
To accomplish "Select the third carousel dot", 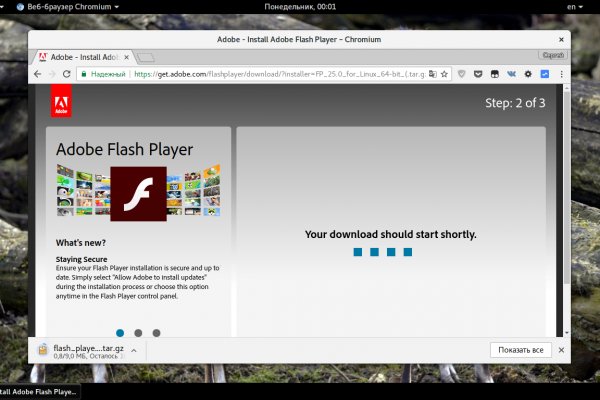I will coord(156,333).
